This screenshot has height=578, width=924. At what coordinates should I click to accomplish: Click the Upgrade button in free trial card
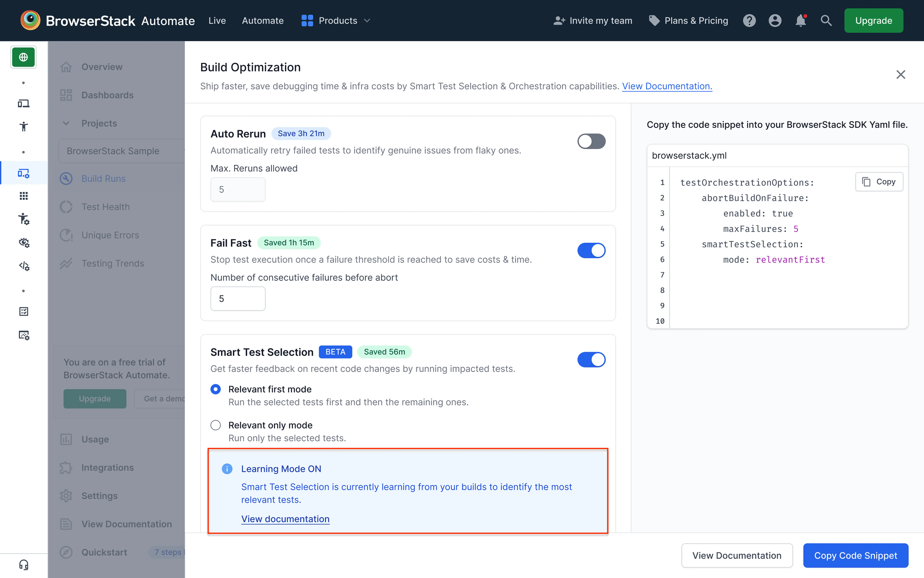(95, 399)
